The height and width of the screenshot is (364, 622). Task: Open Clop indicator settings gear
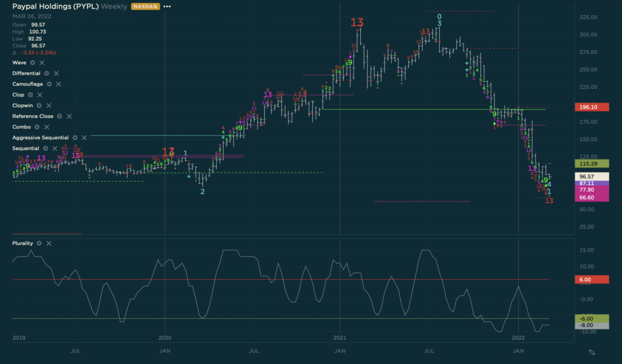click(x=30, y=95)
